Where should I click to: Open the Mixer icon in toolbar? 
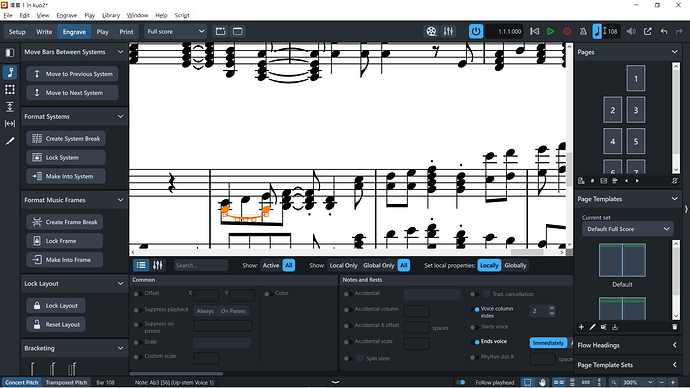[x=448, y=31]
